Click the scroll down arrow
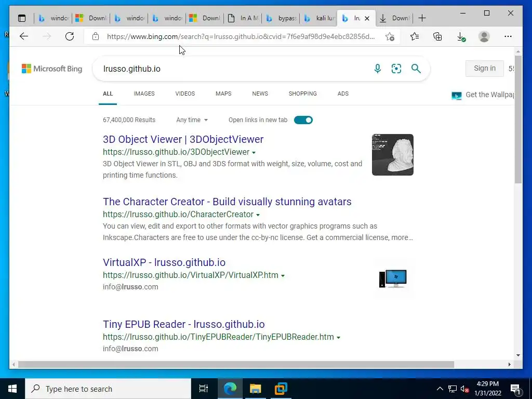 (518, 355)
